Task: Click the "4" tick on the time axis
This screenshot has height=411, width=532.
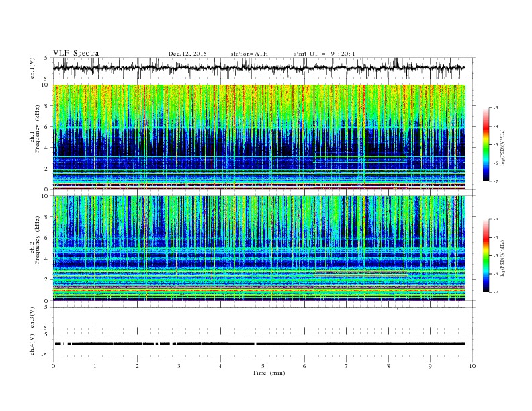Action: pyautogui.click(x=220, y=366)
